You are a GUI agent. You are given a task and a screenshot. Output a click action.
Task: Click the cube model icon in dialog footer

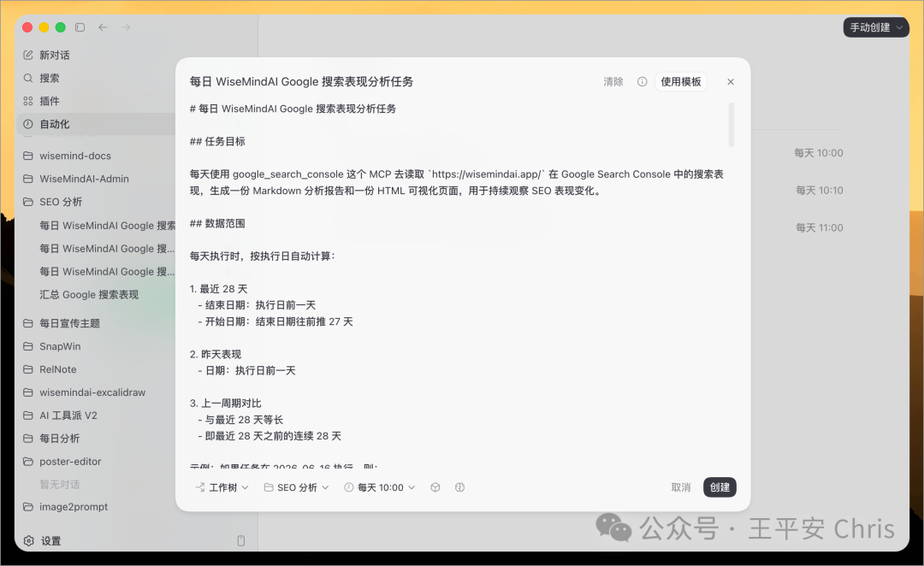point(435,487)
